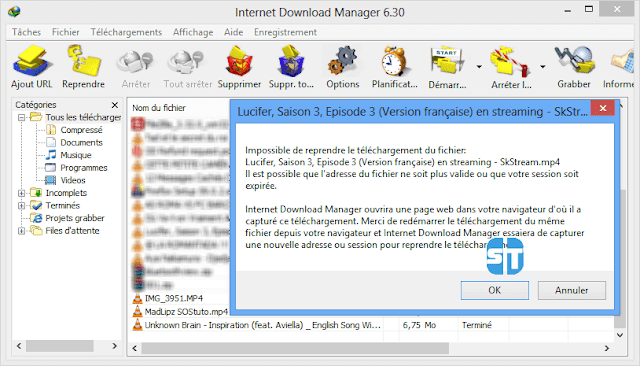This screenshot has width=640, height=366.
Task: Open the Tâches menu
Action: [x=26, y=32]
